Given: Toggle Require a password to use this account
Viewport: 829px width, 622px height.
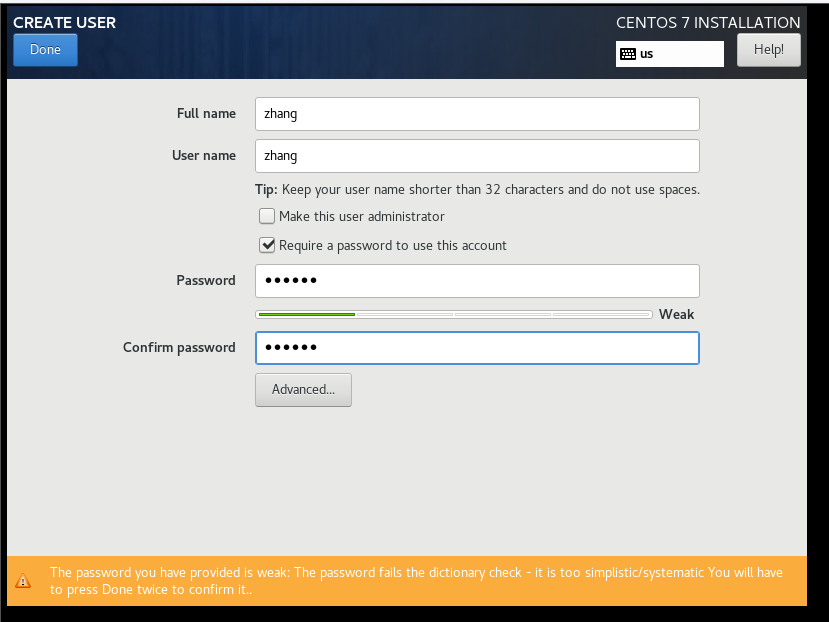Looking at the screenshot, I should coord(267,245).
